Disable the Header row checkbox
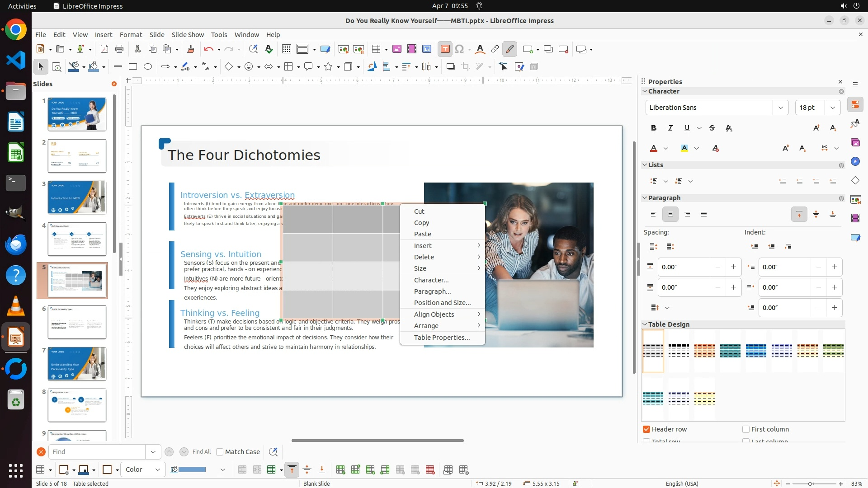868x488 pixels. point(646,429)
